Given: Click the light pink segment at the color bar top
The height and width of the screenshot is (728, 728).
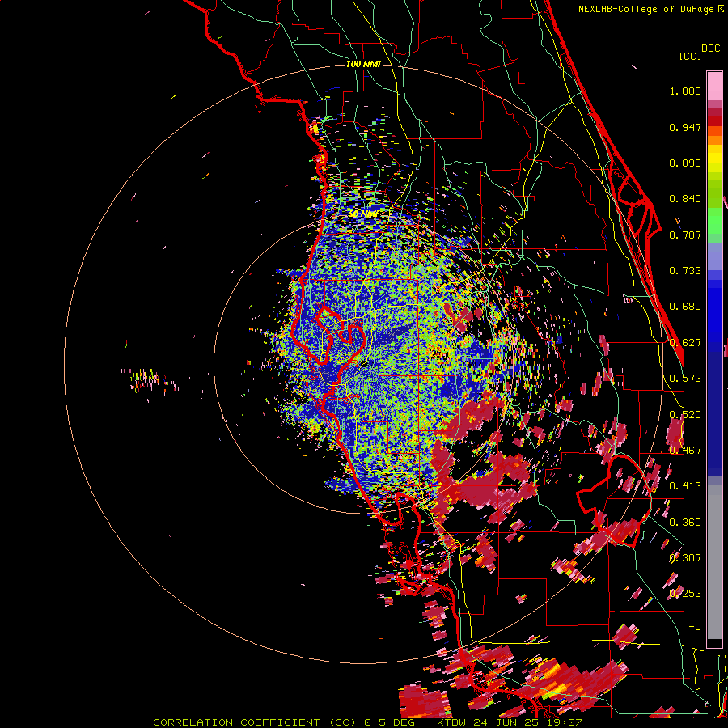Looking at the screenshot, I should [714, 87].
